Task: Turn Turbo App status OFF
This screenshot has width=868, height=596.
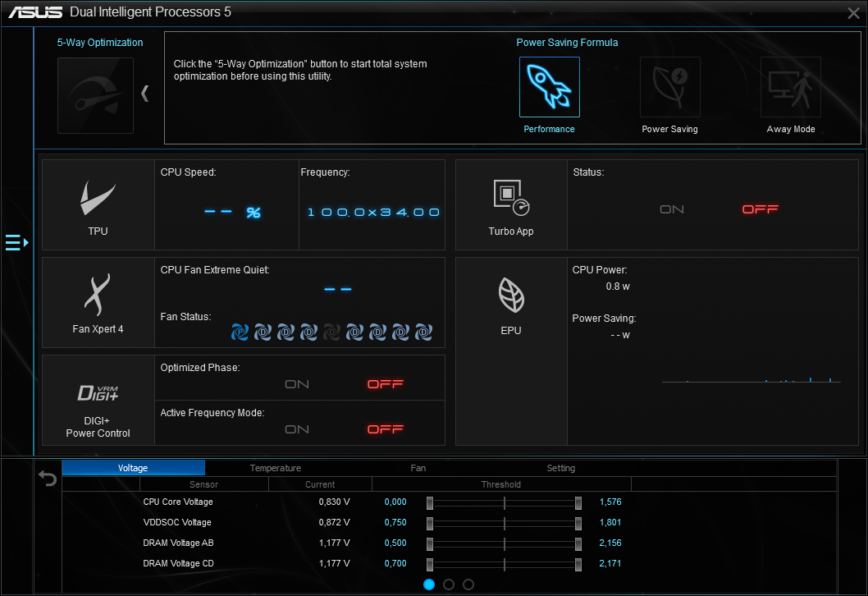Action: 760,209
